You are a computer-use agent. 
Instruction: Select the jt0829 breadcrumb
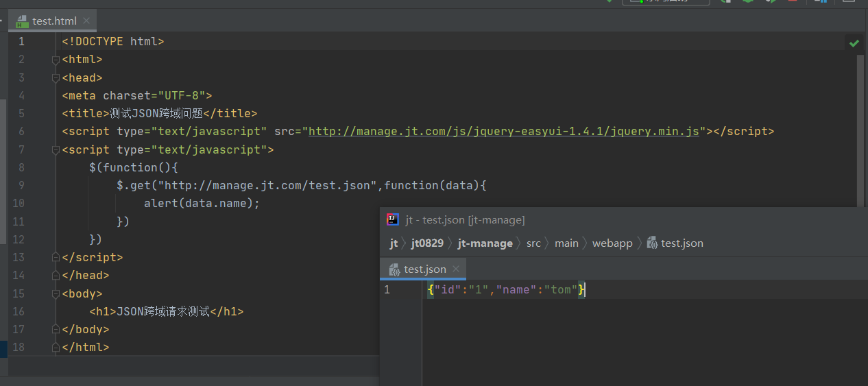tap(427, 243)
